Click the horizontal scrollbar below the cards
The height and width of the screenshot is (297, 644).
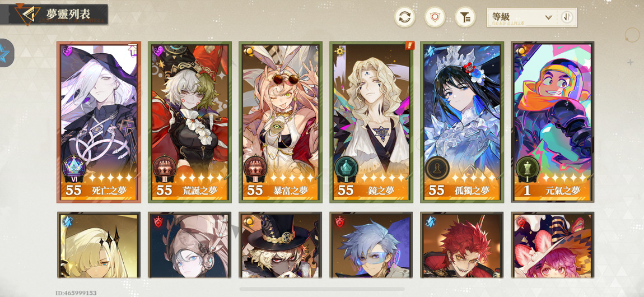pos(322,289)
